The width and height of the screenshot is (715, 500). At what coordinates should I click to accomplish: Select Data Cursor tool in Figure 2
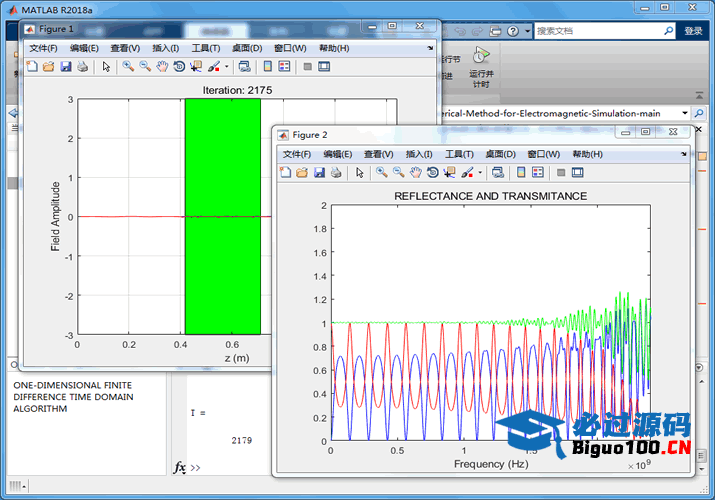tap(450, 172)
